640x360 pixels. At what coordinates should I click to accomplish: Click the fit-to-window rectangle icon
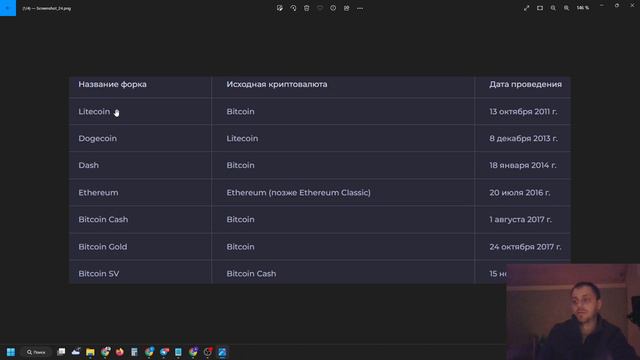[540, 8]
